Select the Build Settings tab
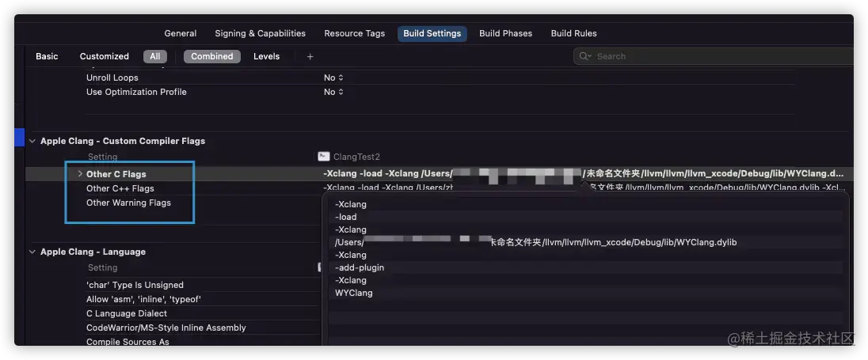Image resolution: width=868 pixels, height=360 pixels. [x=432, y=33]
